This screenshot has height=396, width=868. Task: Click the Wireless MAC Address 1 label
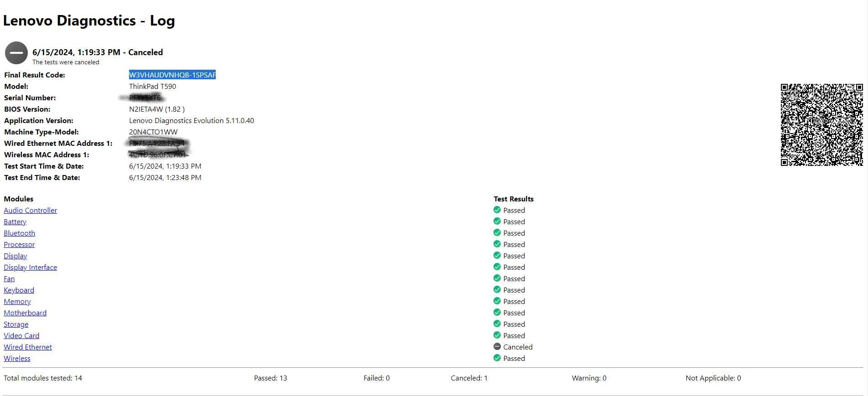47,154
